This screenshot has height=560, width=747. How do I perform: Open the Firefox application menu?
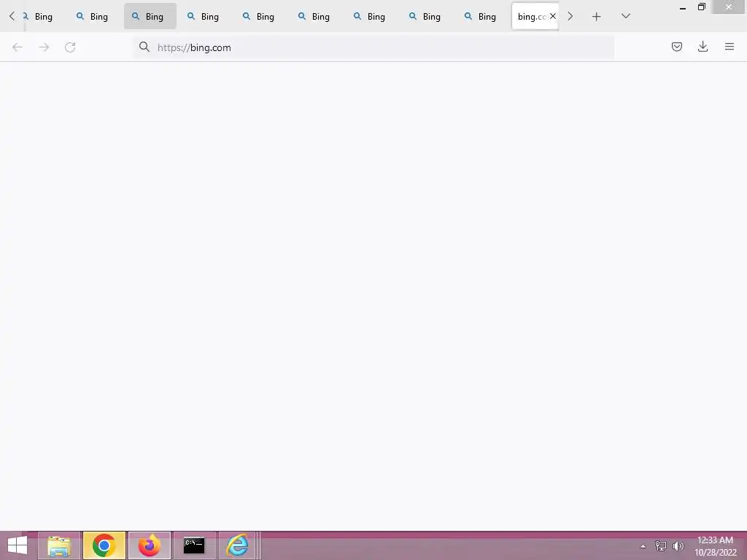(729, 47)
